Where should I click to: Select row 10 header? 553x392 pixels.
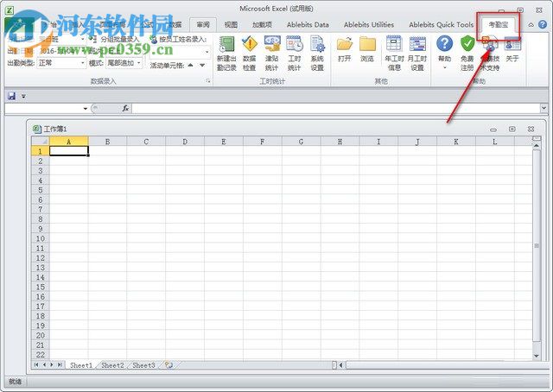point(41,238)
